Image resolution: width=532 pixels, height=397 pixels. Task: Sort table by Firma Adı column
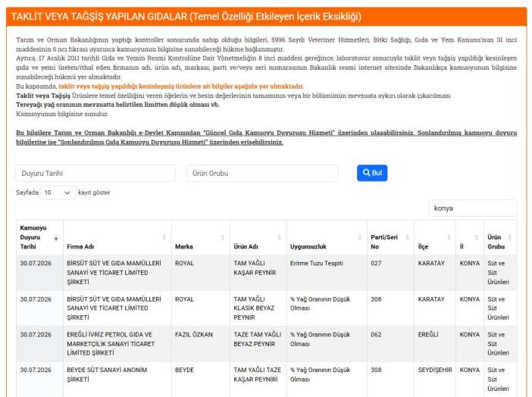pos(117,238)
